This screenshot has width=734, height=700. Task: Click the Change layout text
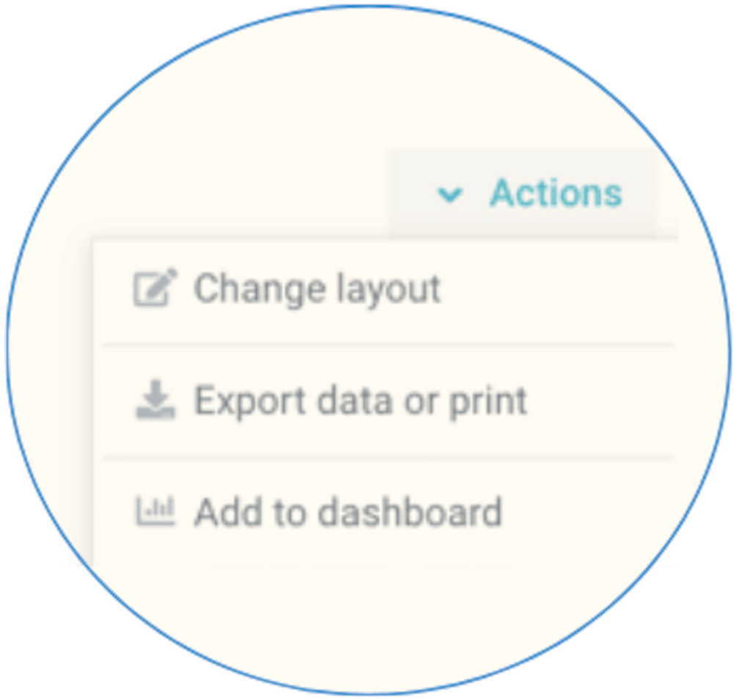317,290
